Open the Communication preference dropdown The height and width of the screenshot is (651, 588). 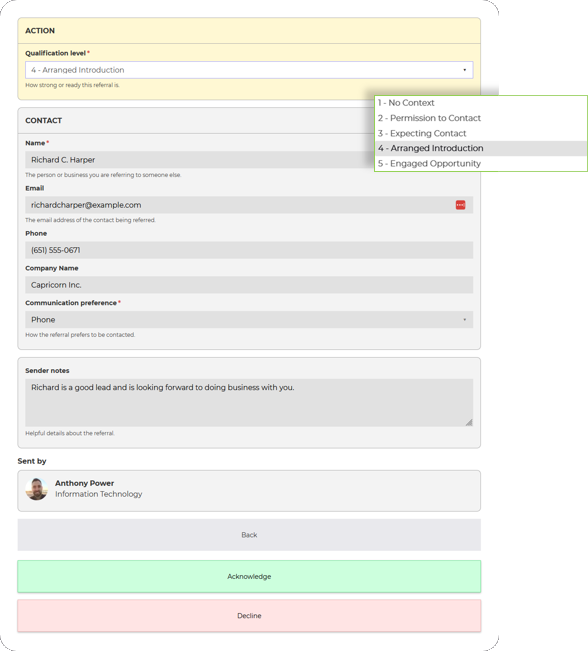pos(249,320)
